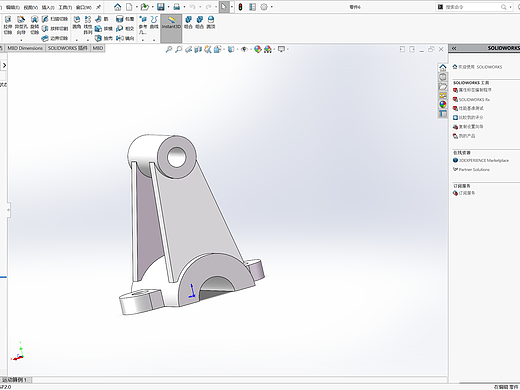
Task: Open the Window menu (窗口)
Action: click(83, 7)
